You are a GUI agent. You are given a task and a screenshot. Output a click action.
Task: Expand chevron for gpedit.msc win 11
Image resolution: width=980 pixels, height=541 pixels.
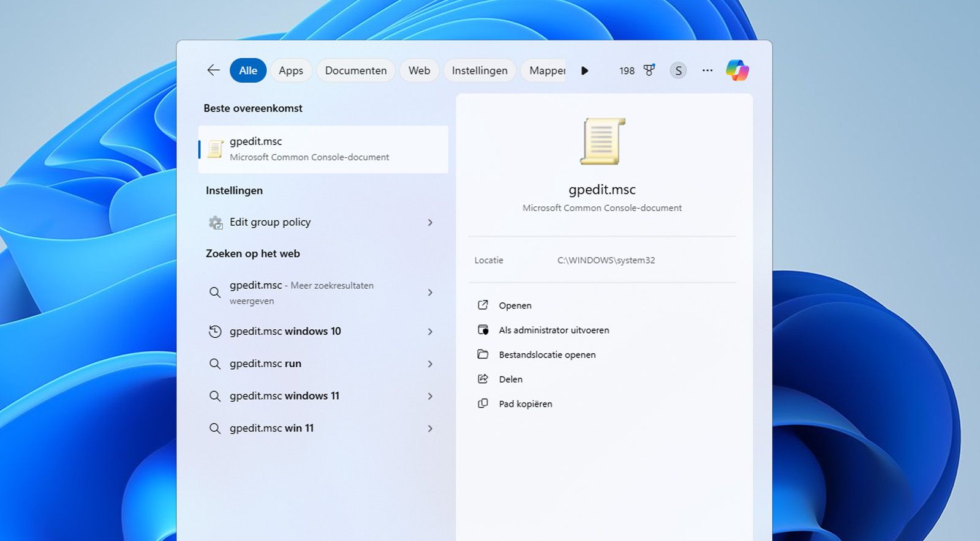pyautogui.click(x=430, y=428)
